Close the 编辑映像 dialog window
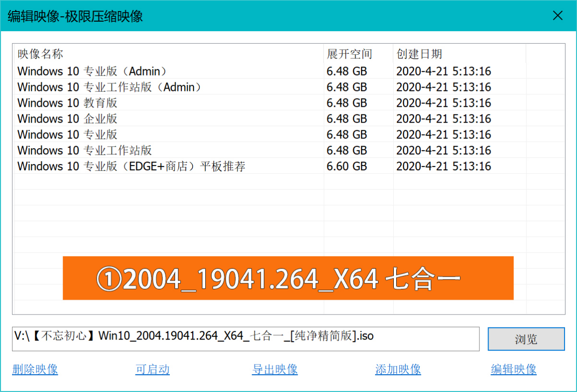Viewport: 577px width, 392px height. [557, 16]
